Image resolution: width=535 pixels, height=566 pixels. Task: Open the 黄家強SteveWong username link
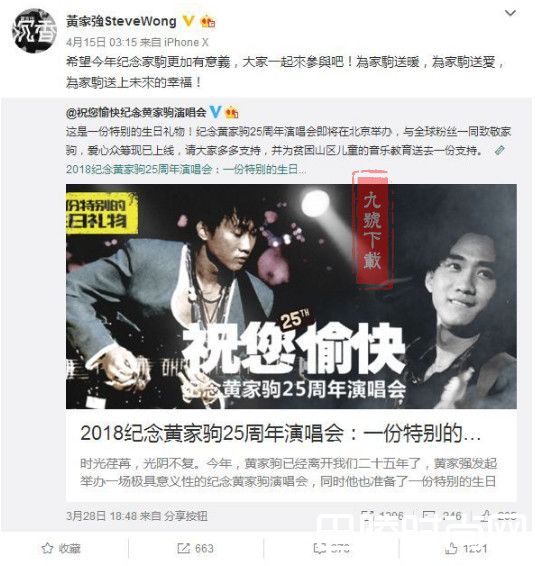coord(121,22)
